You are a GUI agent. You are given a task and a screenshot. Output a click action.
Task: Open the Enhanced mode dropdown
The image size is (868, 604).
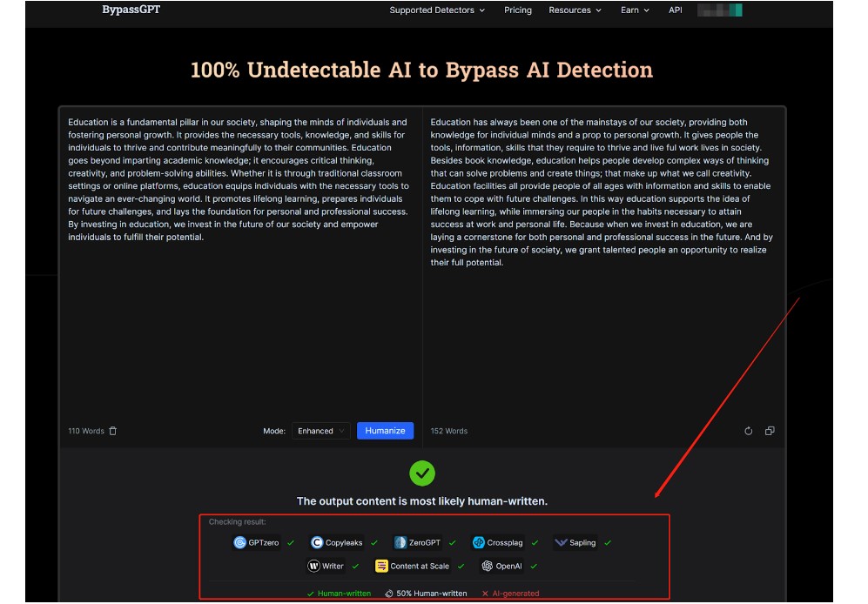click(321, 431)
